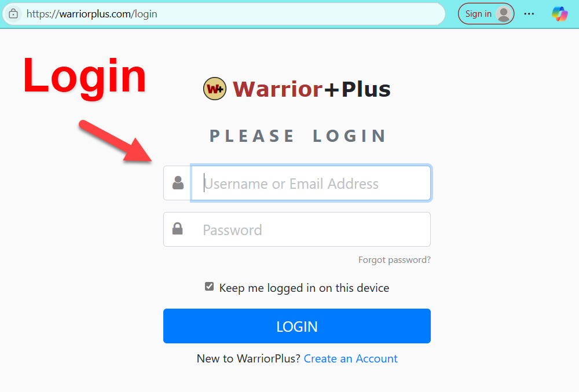Open the browser profile avatar icon

point(504,14)
